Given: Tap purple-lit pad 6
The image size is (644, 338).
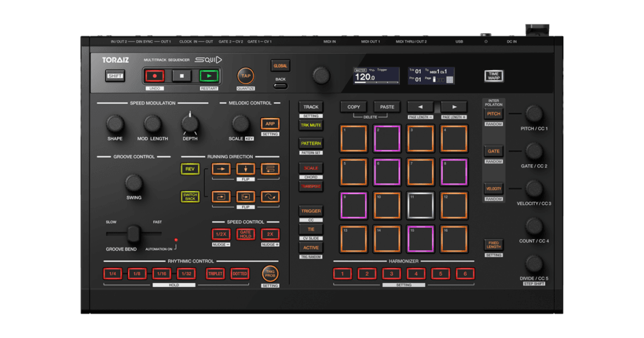Looking at the screenshot, I should (387, 172).
